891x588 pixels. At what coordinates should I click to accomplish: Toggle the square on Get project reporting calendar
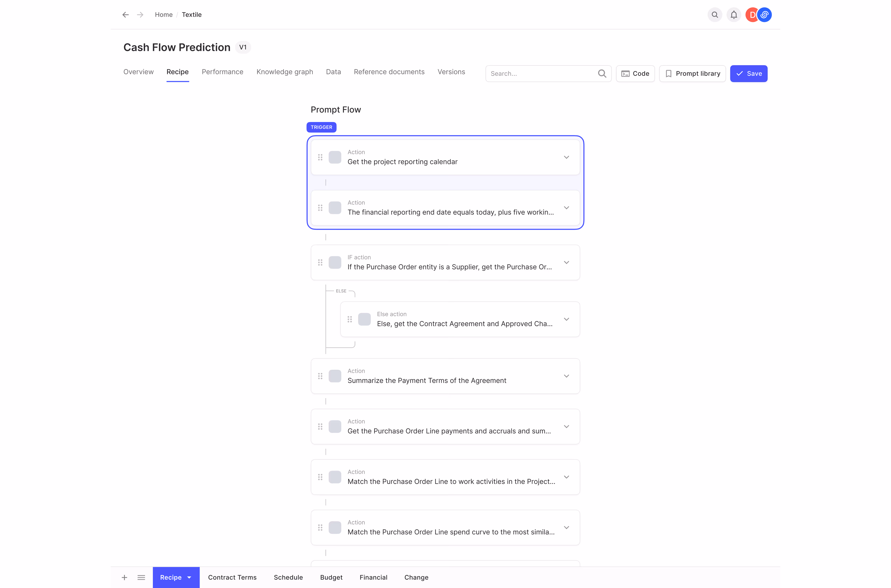pyautogui.click(x=335, y=157)
